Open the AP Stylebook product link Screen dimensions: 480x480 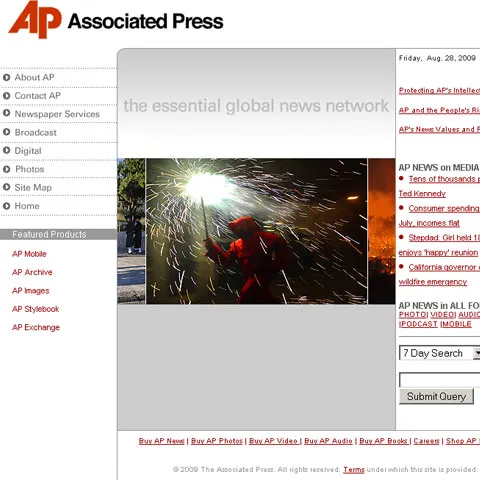click(x=35, y=309)
